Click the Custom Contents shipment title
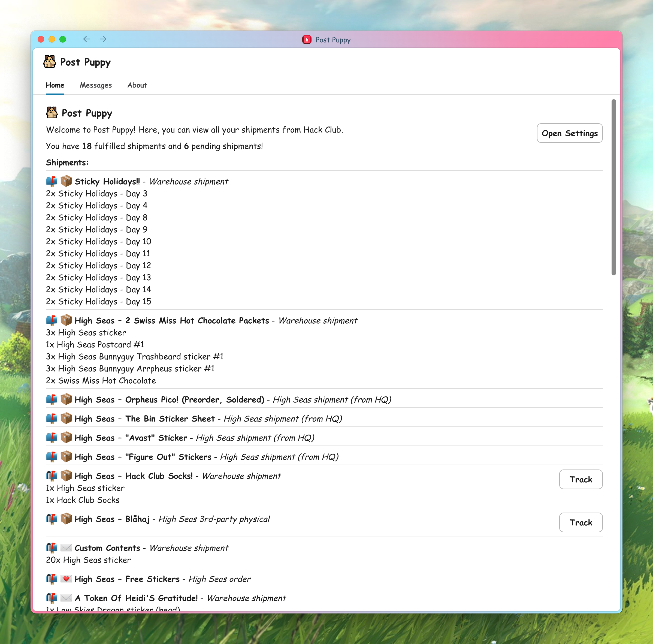This screenshot has width=653, height=644. 107,548
